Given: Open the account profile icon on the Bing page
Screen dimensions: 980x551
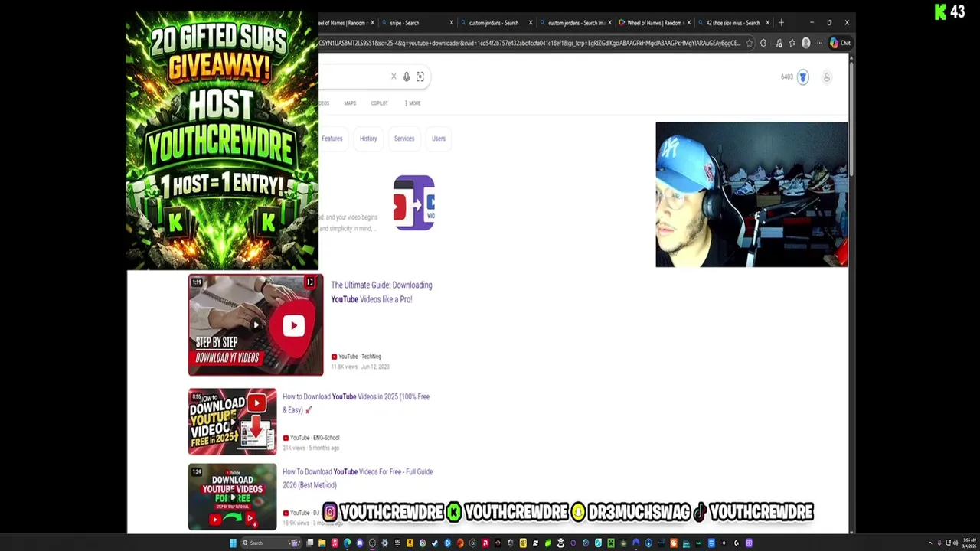Looking at the screenshot, I should (x=827, y=77).
